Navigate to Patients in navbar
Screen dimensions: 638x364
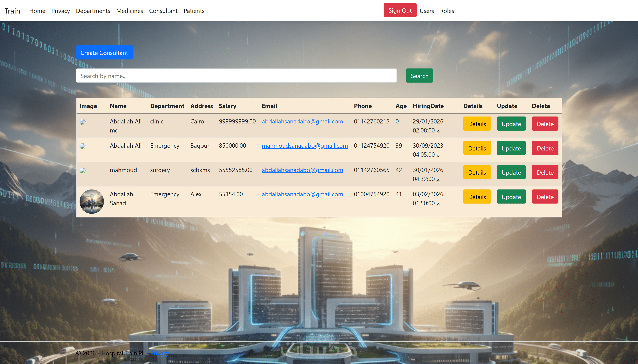194,11
